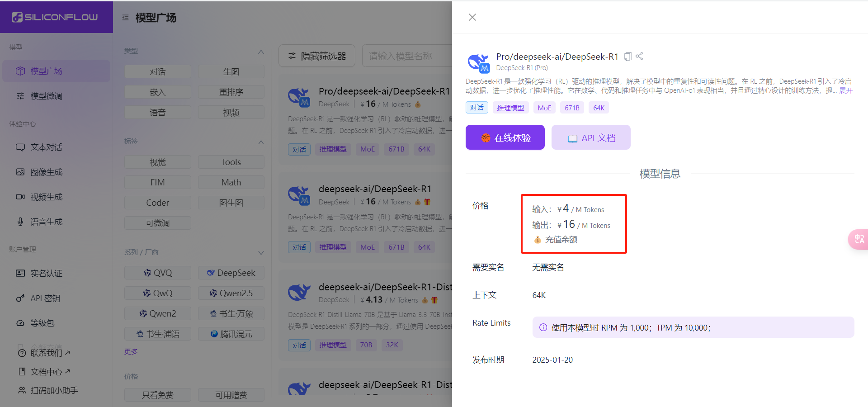Expand the description with 展开 link
868x407 pixels.
tap(845, 90)
